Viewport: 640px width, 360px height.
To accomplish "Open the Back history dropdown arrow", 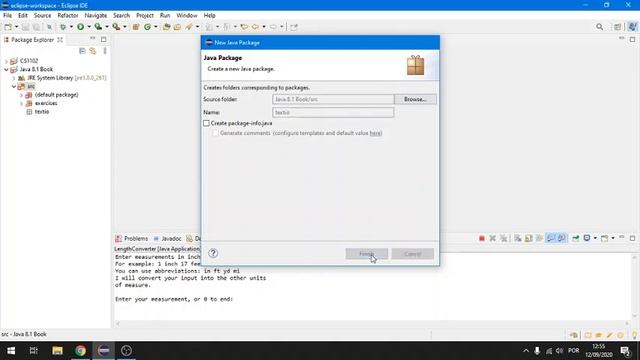I will (x=264, y=27).
